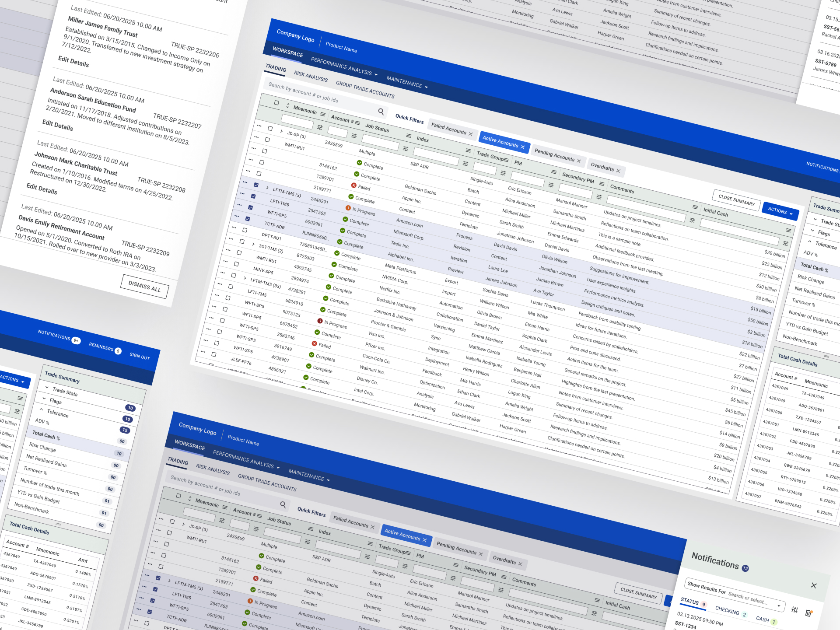Viewport: 840px width, 630px height.
Task: Switch to the WORKSPACE tab in the upper trading window
Action: [x=288, y=52]
